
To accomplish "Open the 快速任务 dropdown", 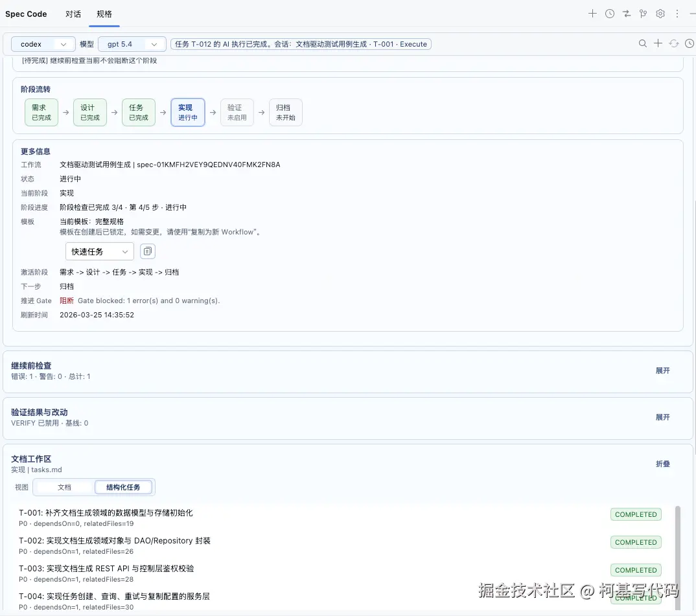I will [99, 251].
